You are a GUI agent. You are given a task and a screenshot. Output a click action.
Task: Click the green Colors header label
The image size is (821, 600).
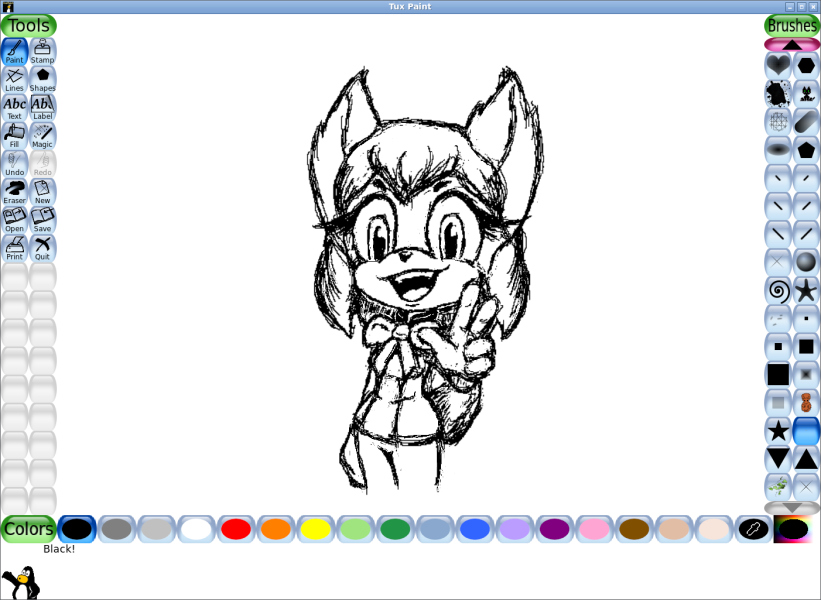[28, 529]
